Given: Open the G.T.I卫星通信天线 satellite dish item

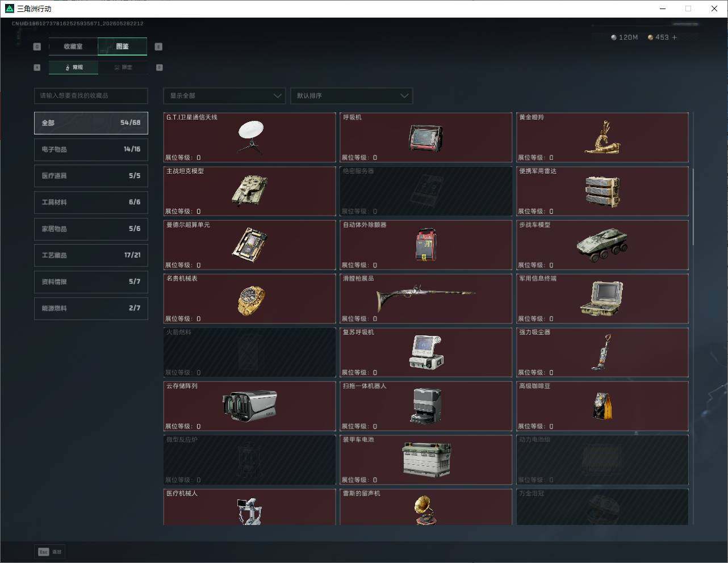Looking at the screenshot, I should coord(250,137).
